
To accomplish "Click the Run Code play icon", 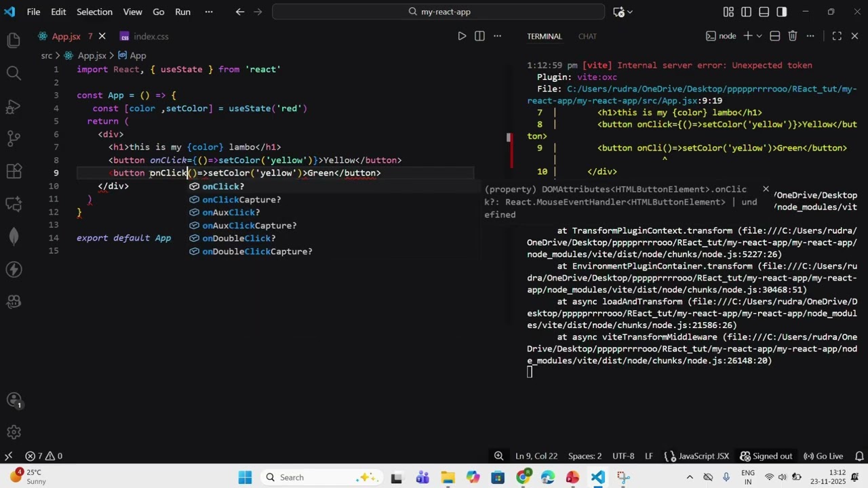I will pos(462,36).
